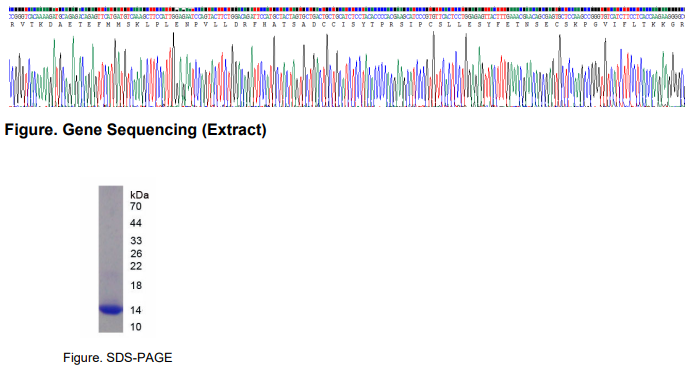Select the 10 kDa marker label
This screenshot has height=368, width=690.
[136, 327]
